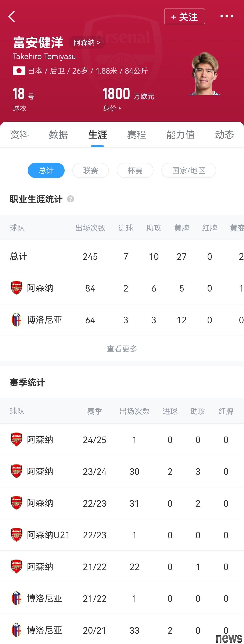
Task: Tap the Arsenal crest in the 24/25 season row
Action: pyautogui.click(x=17, y=439)
